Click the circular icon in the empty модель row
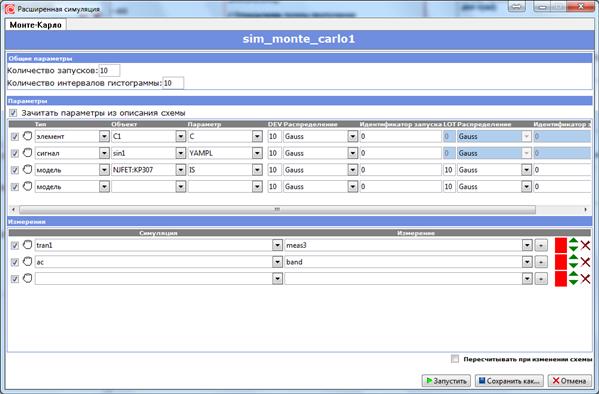This screenshot has height=394, width=599. (x=28, y=186)
